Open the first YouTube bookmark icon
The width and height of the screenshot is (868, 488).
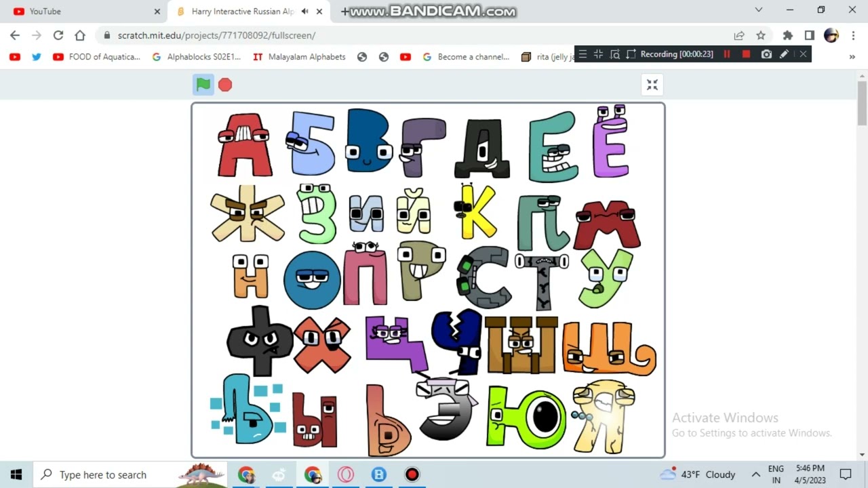click(15, 57)
